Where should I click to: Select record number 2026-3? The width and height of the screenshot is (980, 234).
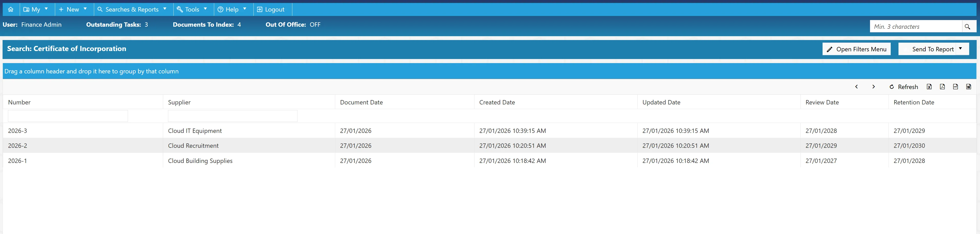click(17, 131)
